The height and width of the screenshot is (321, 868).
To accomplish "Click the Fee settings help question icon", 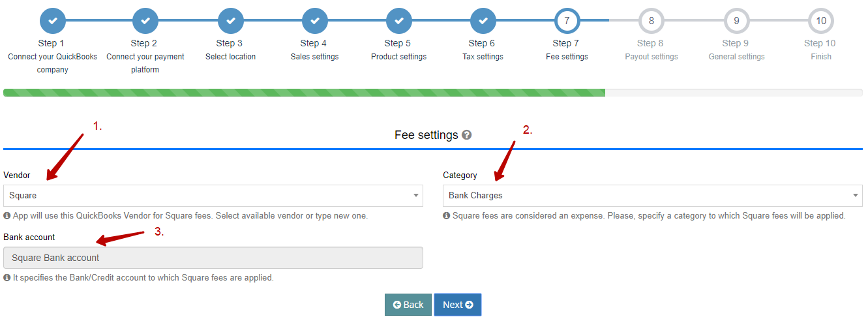I will coord(466,135).
